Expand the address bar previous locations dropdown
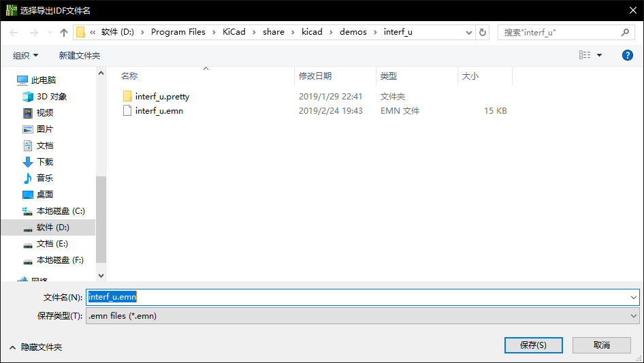The height and width of the screenshot is (363, 644). point(468,32)
